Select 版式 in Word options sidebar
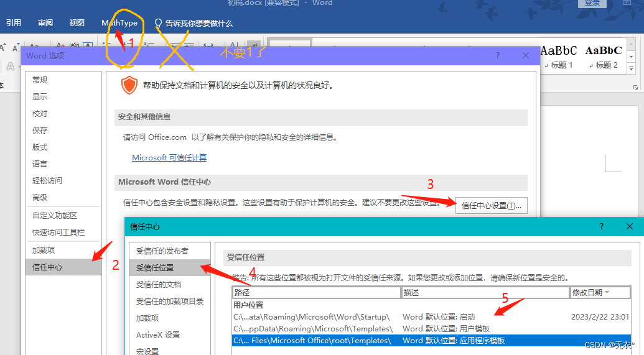 point(63,147)
